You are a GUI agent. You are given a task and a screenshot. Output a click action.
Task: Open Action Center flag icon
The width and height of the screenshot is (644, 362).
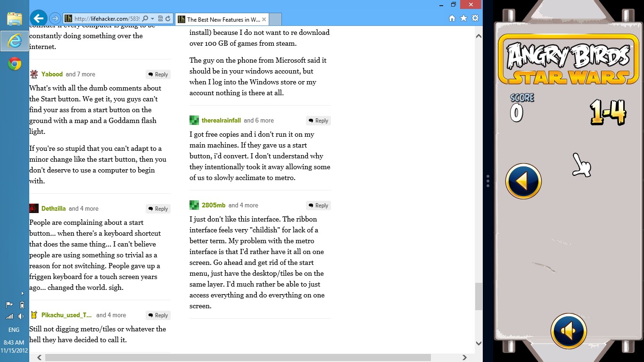(9, 305)
